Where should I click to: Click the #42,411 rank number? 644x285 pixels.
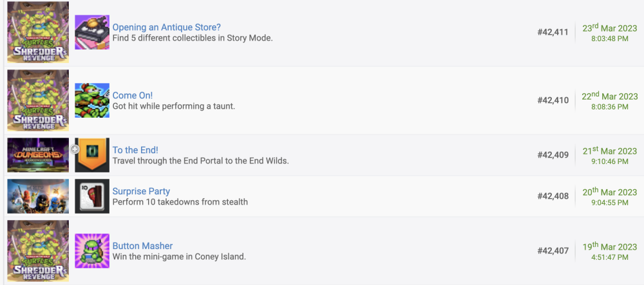(553, 32)
